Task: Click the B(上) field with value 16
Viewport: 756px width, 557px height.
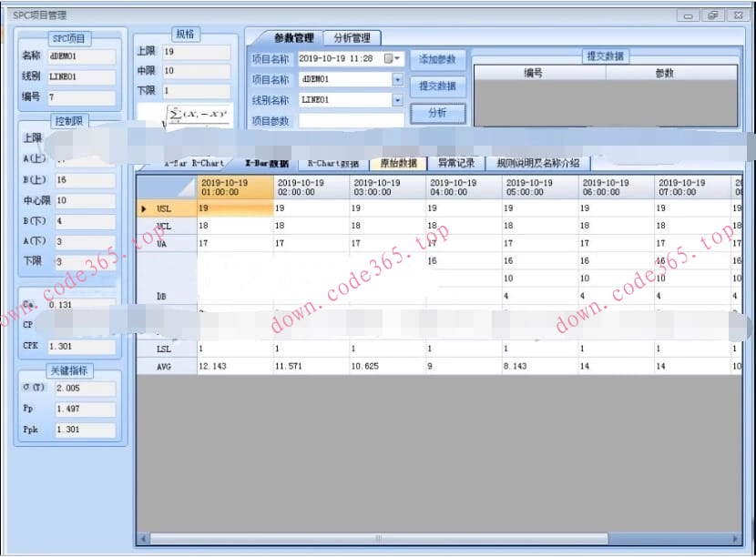Action: (x=86, y=179)
